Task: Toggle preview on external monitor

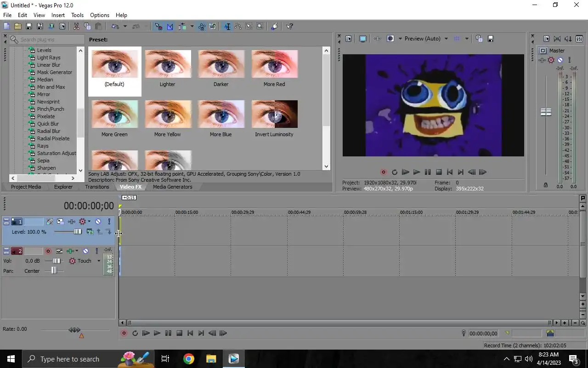Action: point(362,39)
